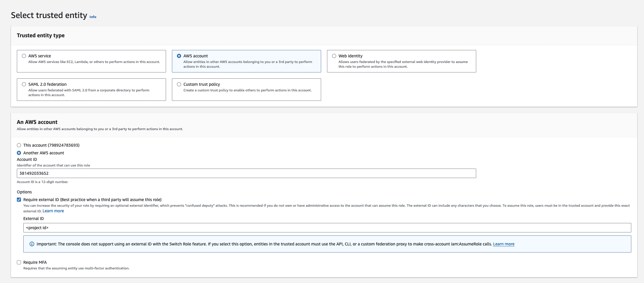Click the 'Select trusted entity' page title
The image size is (644, 283).
(49, 15)
